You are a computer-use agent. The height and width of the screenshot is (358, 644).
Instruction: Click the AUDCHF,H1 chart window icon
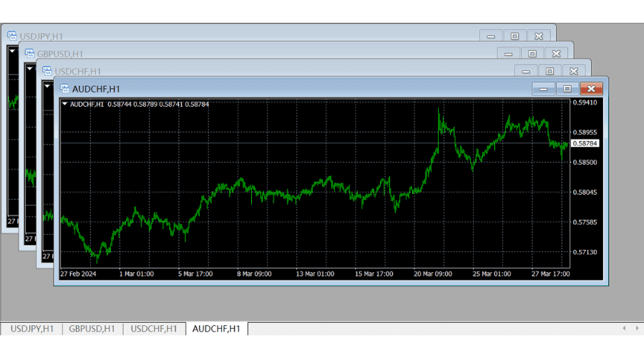[x=64, y=89]
